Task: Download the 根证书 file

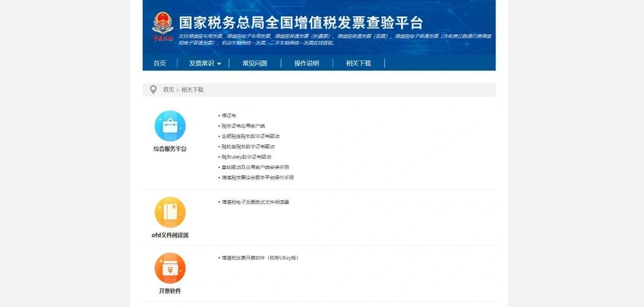Action: pos(229,116)
